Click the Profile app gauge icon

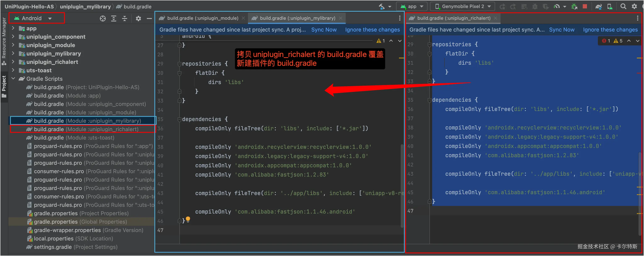click(557, 7)
